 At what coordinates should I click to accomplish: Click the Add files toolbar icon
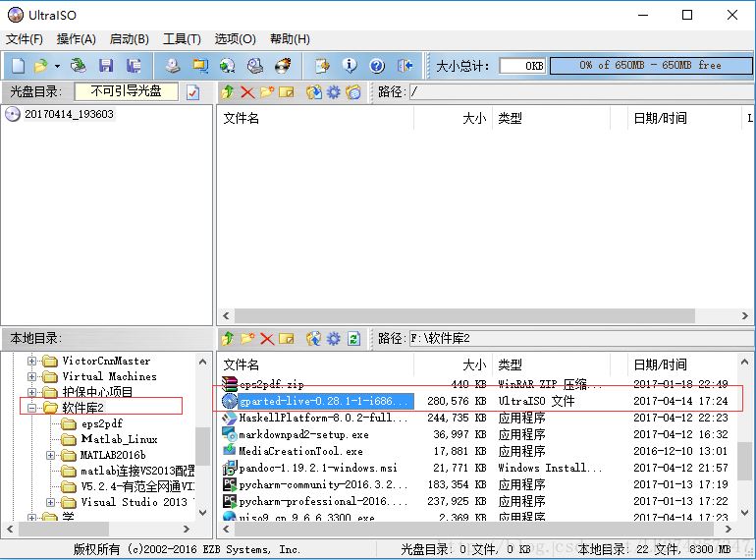(x=322, y=66)
